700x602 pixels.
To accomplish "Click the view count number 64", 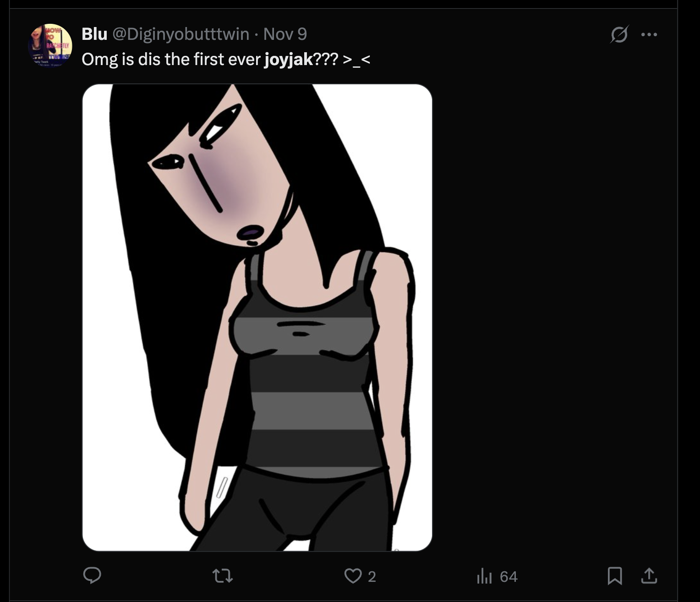I will (509, 576).
